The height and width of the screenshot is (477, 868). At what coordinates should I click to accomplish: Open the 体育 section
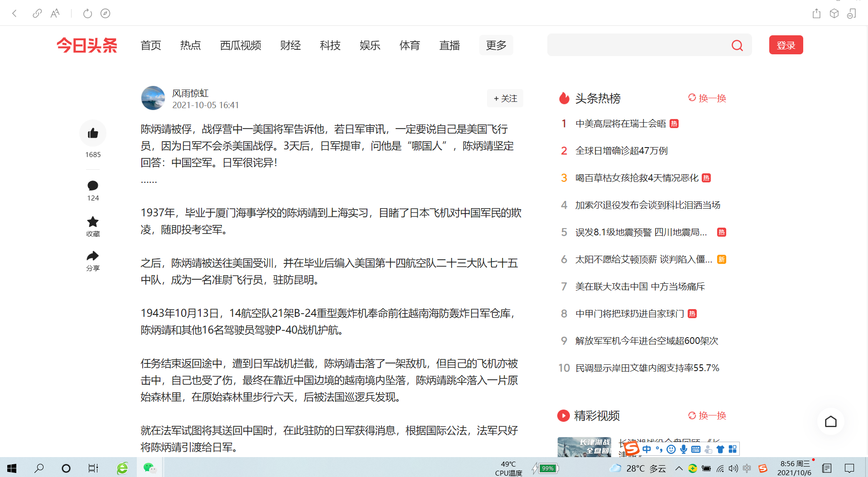(x=410, y=45)
